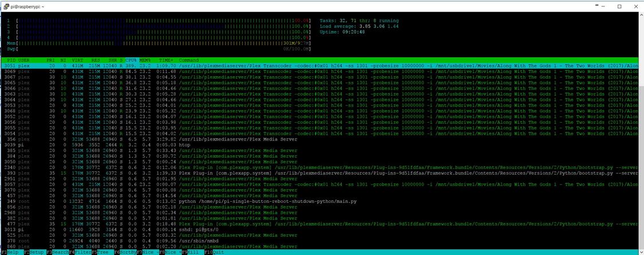Sort by the PRI column header

(x=50, y=60)
